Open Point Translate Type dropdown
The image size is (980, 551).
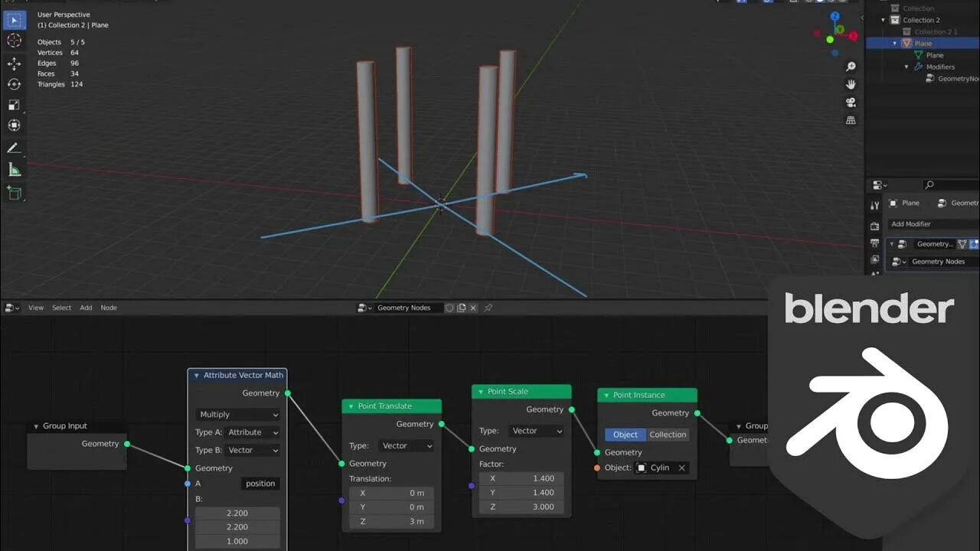pyautogui.click(x=407, y=445)
